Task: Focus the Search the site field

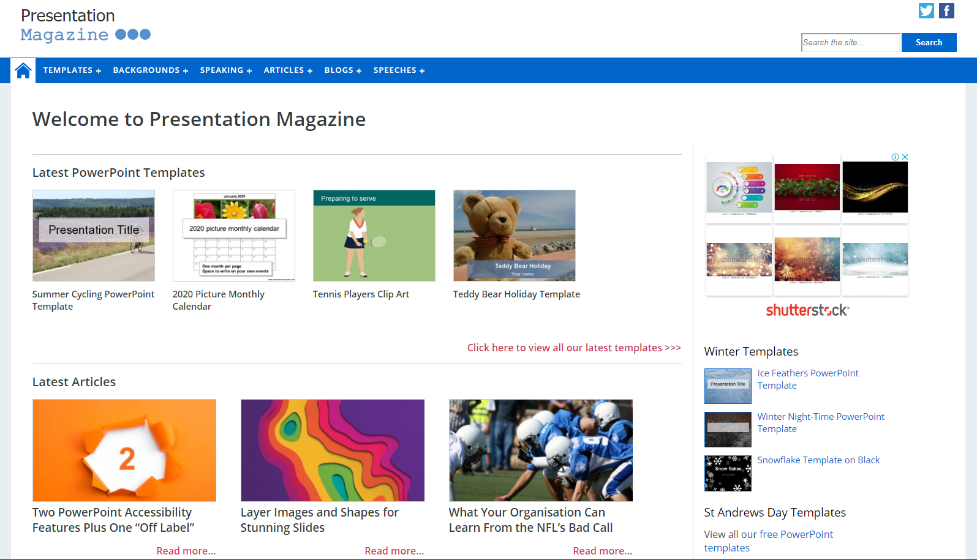Action: coord(850,42)
